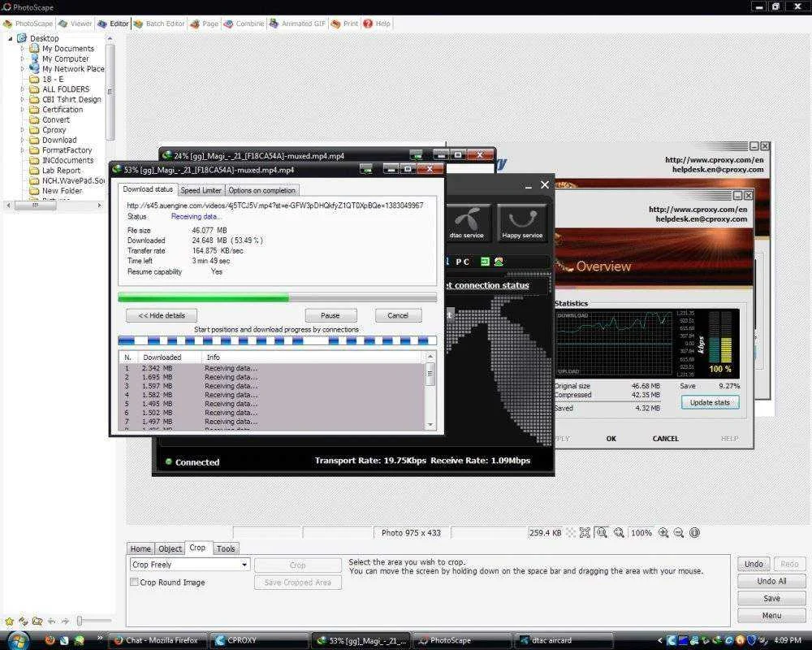Switch to the Object tab
This screenshot has width=812, height=650.
(170, 548)
